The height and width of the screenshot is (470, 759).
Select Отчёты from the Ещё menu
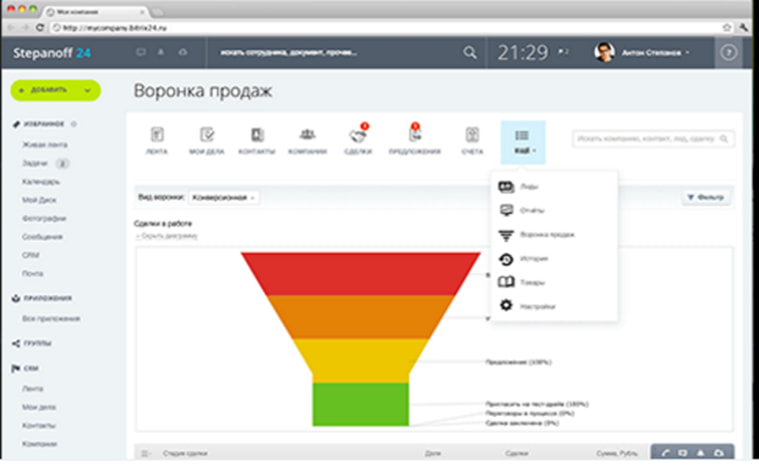[554, 211]
